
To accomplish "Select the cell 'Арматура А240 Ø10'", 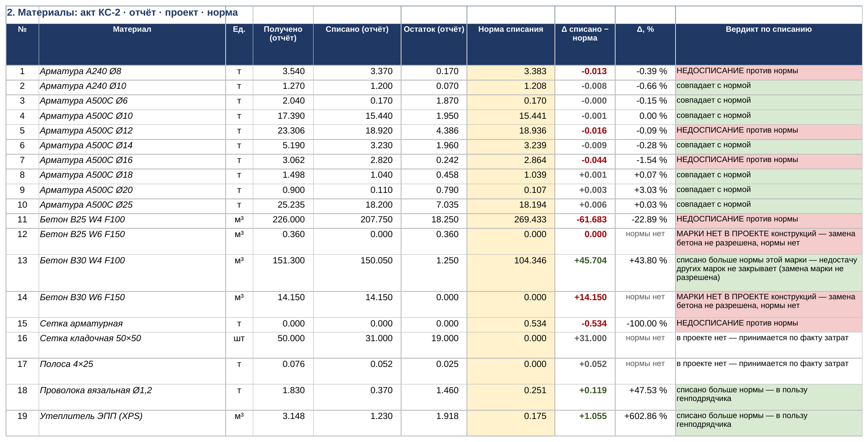I will [132, 87].
